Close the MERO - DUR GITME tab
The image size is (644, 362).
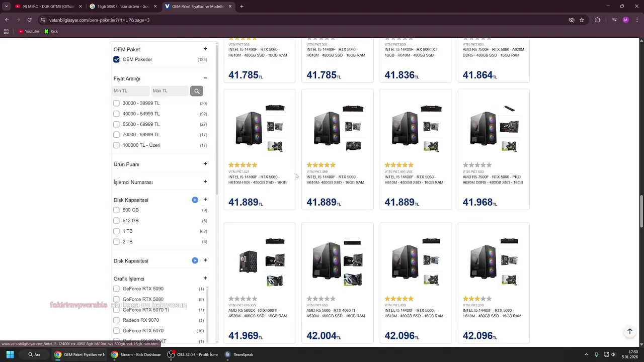point(80,7)
